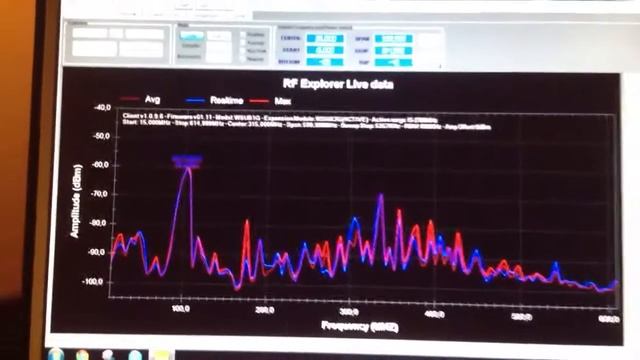Screen dimensions: 640x360
Task: Click the Max legend entry
Action: pyautogui.click(x=270, y=101)
